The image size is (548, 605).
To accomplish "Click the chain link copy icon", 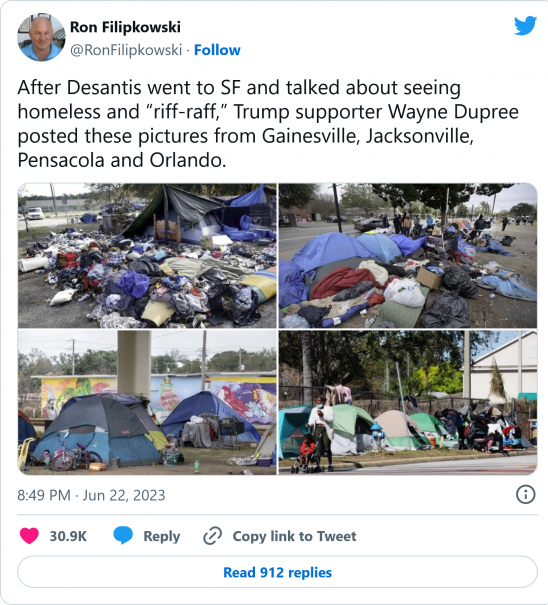I will (x=212, y=536).
